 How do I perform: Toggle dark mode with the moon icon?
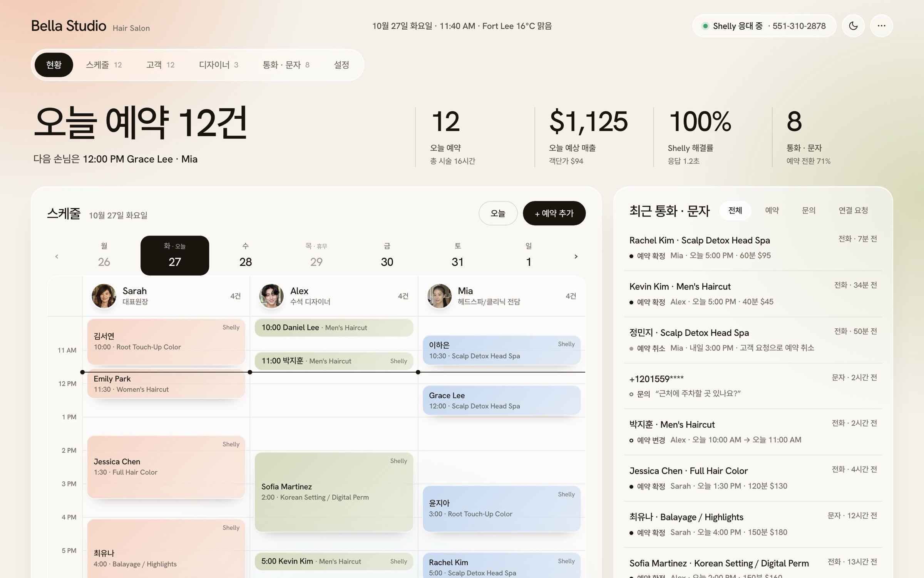(853, 26)
